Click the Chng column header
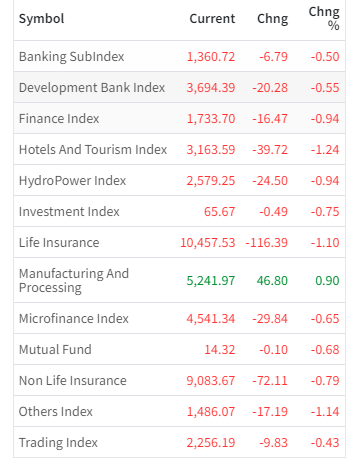This screenshot has width=360, height=470. [x=272, y=19]
